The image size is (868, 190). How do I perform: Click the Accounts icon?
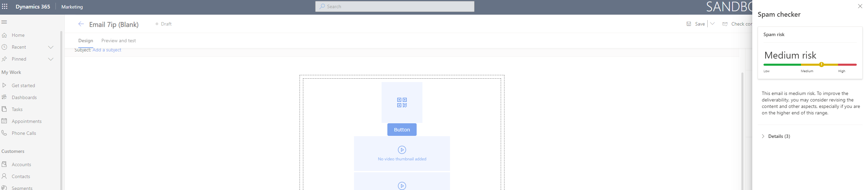point(4,164)
